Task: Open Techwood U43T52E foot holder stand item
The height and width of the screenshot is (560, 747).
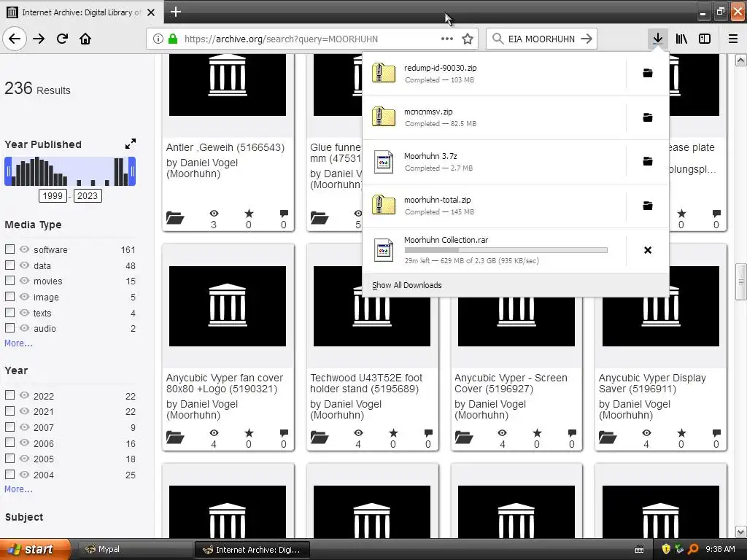Action: pos(366,384)
